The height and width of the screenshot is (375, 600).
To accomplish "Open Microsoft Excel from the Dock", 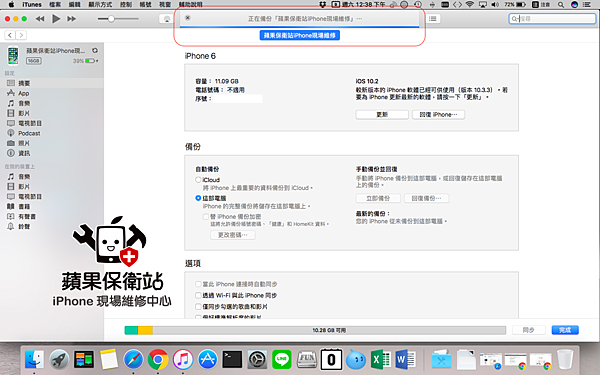I will click(x=380, y=359).
